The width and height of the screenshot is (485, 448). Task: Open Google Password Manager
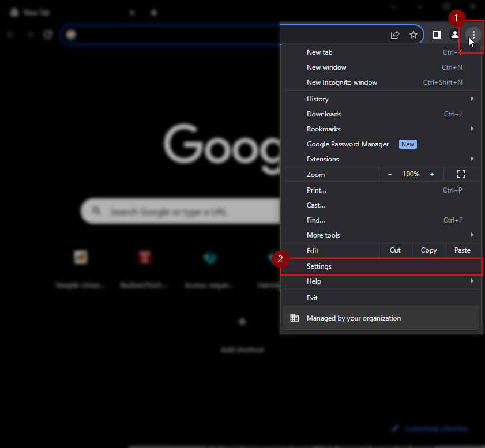point(348,144)
